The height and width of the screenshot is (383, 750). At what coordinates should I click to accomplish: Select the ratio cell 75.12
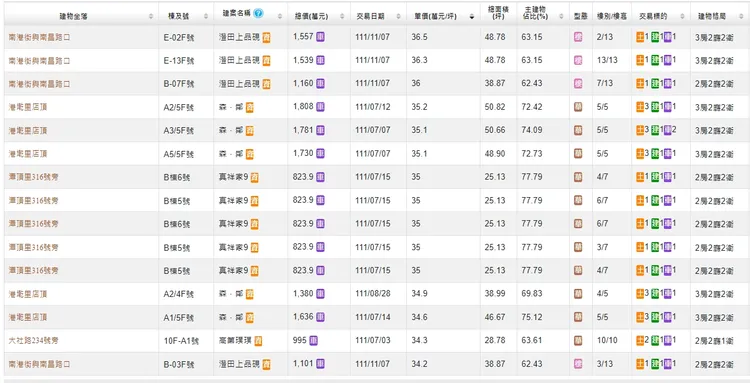coord(532,317)
